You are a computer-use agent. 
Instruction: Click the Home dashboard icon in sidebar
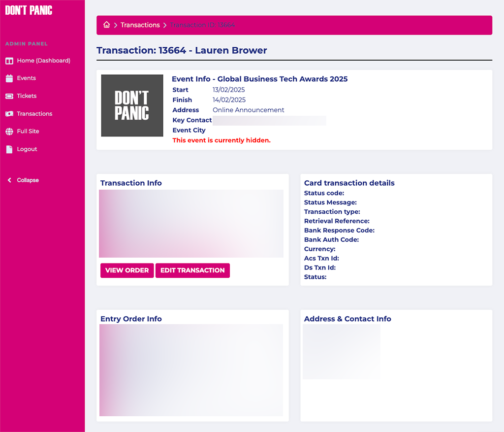point(9,61)
